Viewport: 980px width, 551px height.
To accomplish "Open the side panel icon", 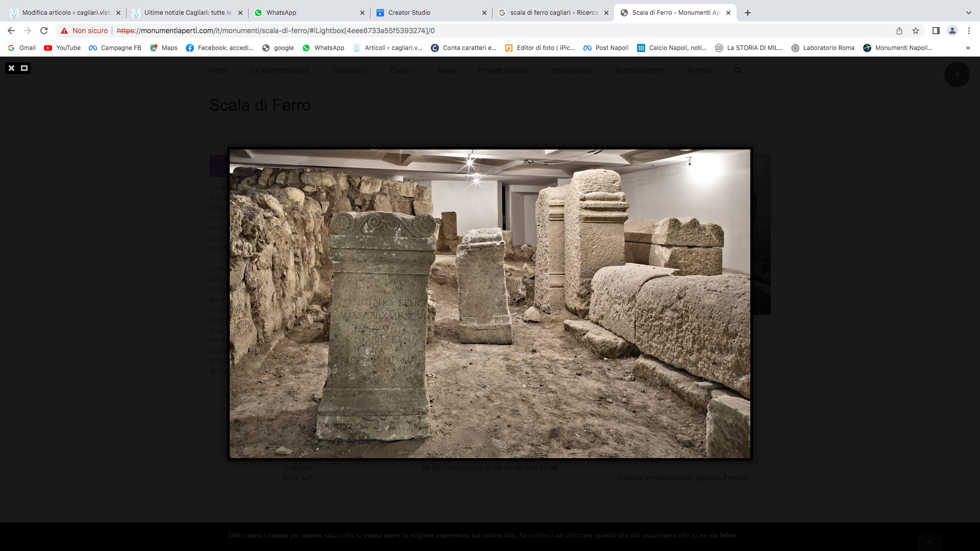I will [x=936, y=31].
